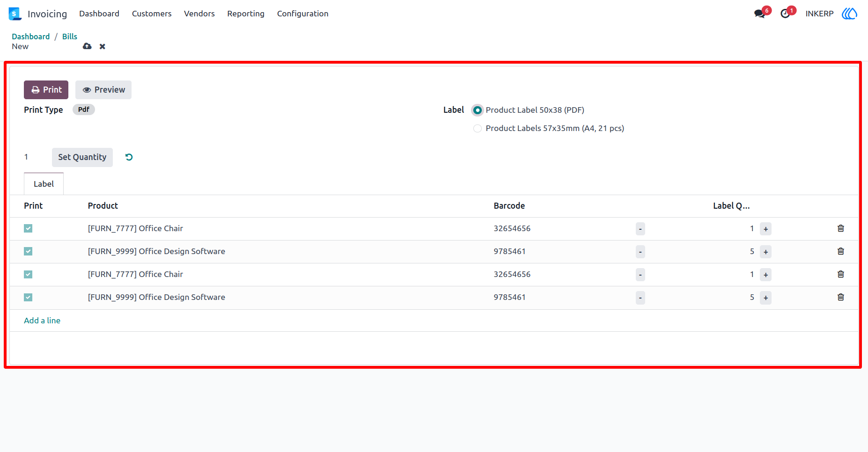Open the Vendors menu
The image size is (868, 452).
click(x=199, y=14)
